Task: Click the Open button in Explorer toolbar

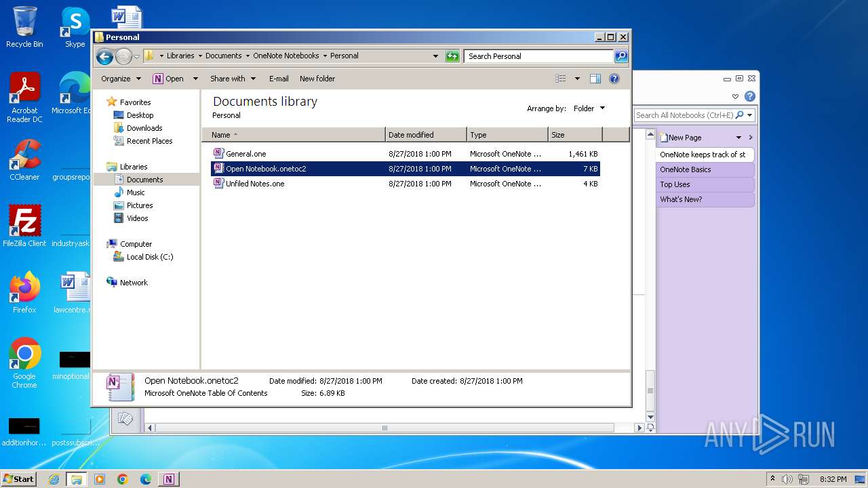Action: pos(168,79)
